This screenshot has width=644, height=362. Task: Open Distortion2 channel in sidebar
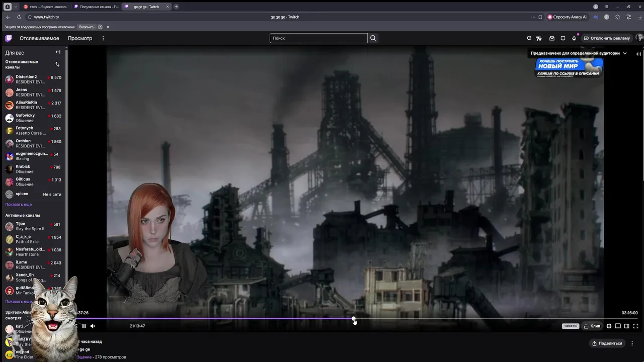(x=33, y=79)
